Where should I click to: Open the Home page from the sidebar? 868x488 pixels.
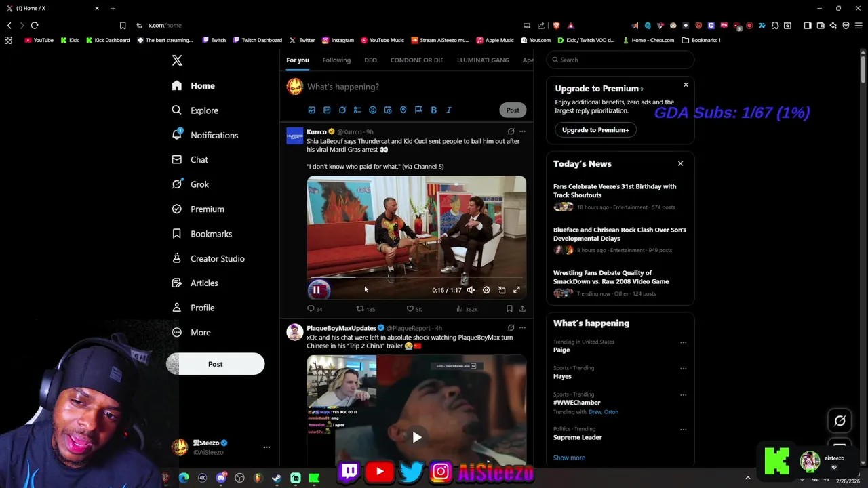point(193,86)
